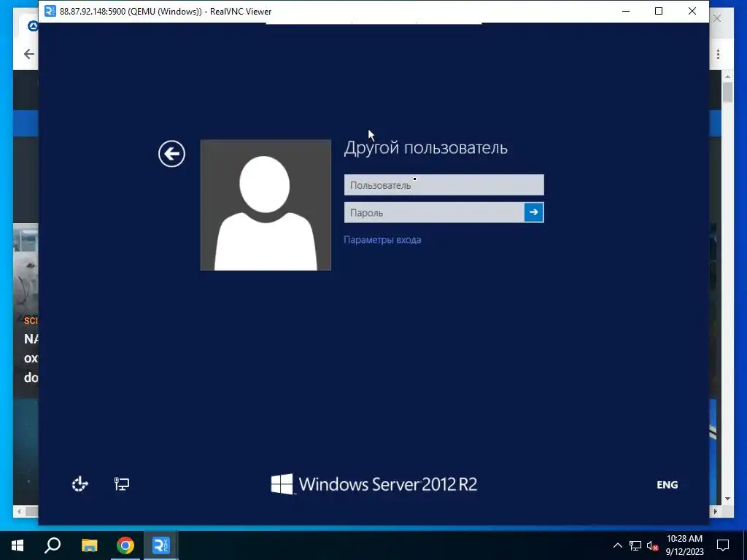Focus the Пароль password field
Screen dimensions: 747x560
click(433, 212)
